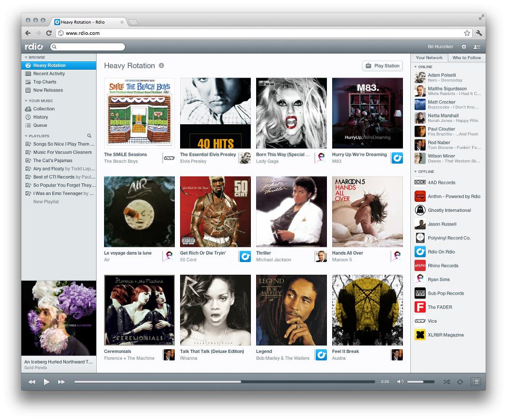Toggle shuffle playback
Image resolution: width=507 pixels, height=420 pixels.
pos(447,382)
